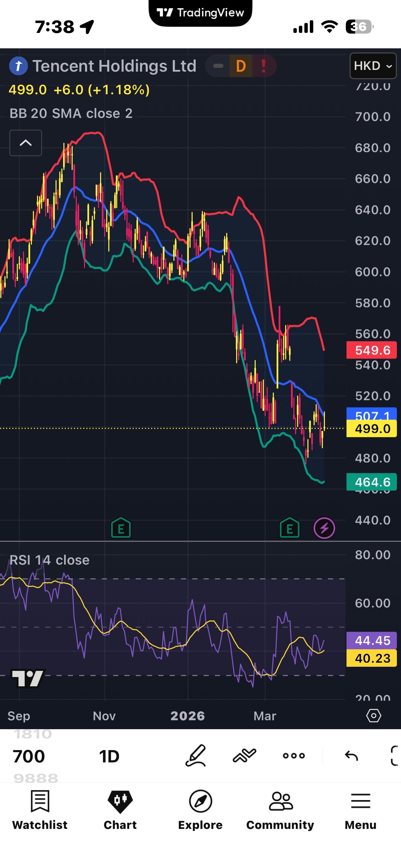Open the 1D timeframe selector
Image resolution: width=401 pixels, height=868 pixels.
109,757
